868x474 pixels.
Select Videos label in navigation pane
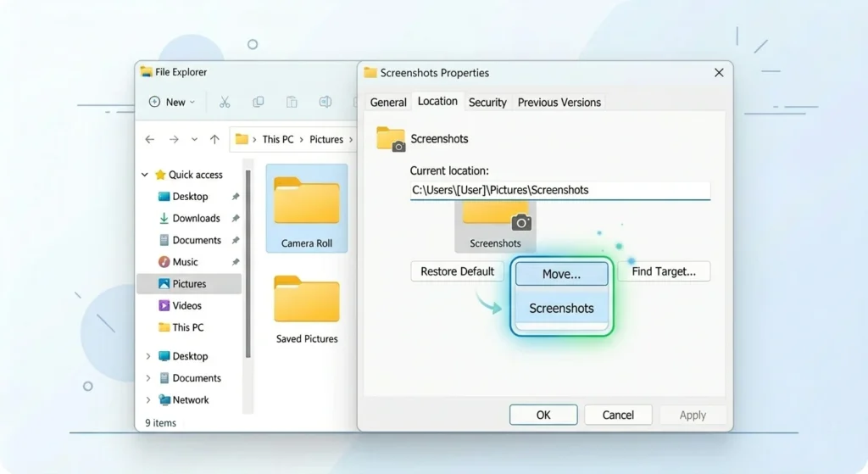pos(187,305)
